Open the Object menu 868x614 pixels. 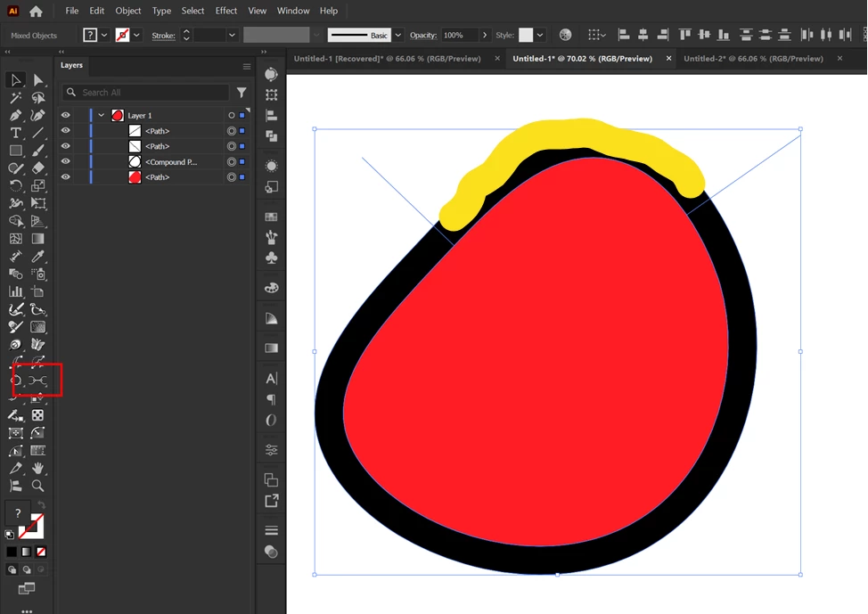pyautogui.click(x=127, y=11)
